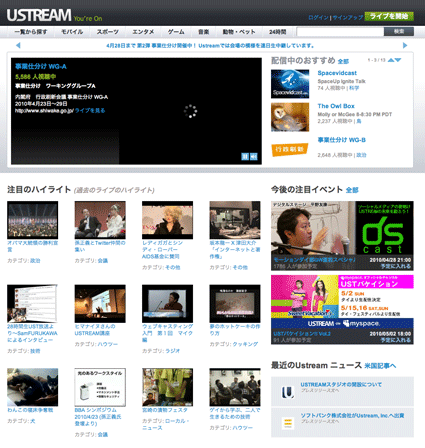Viewport: 425px width, 448px height.
Task: Click the 米国記事へ link
Action: tap(380, 366)
